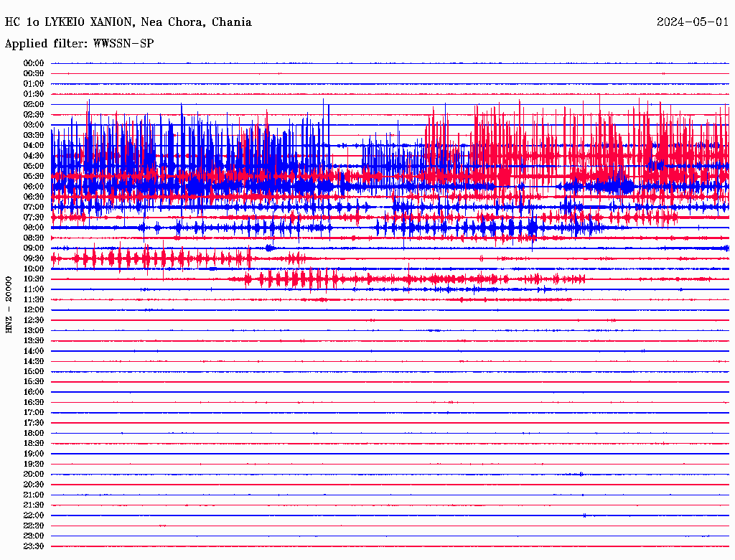Select the '07:30' time label
735x560 pixels.
coord(34,218)
